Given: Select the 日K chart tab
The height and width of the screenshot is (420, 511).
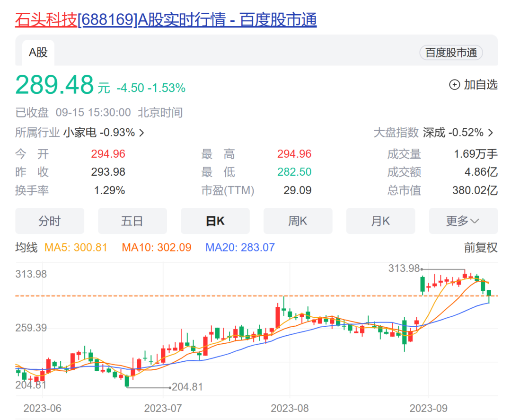Looking at the screenshot, I should click(215, 221).
